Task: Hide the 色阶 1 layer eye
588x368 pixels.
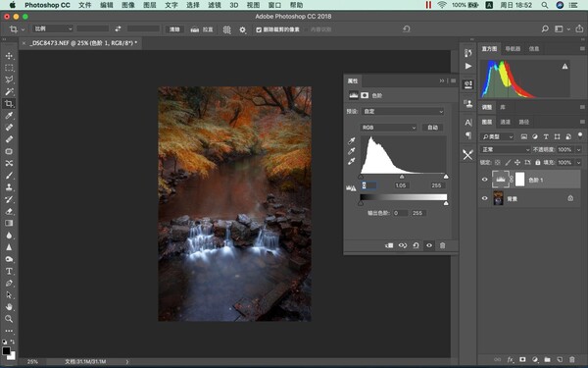Action: [x=484, y=180]
